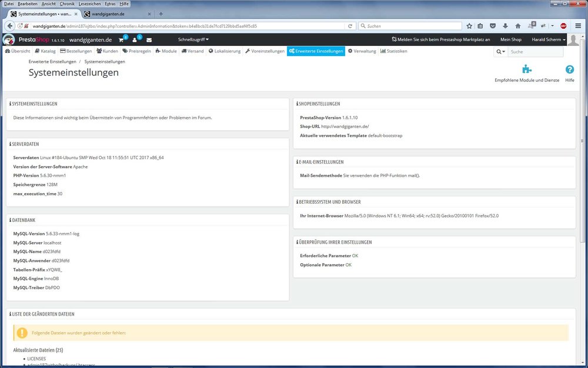Click the Mein Shop link
Screen dimensions: 588x368
(x=511, y=39)
